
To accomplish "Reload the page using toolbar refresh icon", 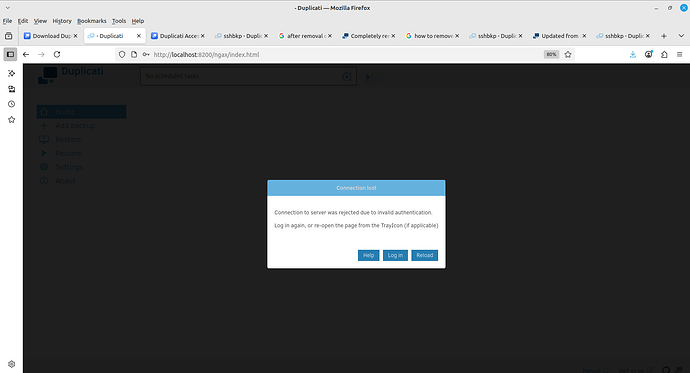I will tap(57, 55).
